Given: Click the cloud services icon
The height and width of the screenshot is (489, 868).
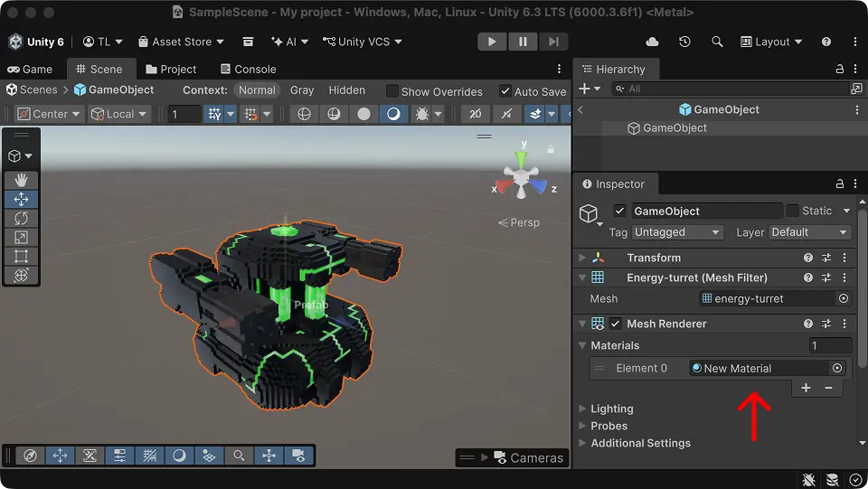Looking at the screenshot, I should (x=653, y=42).
